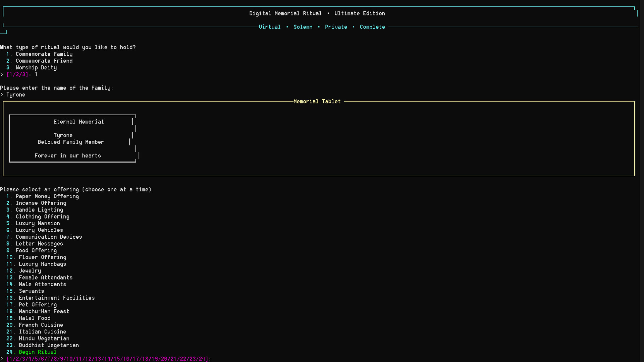This screenshot has height=362, width=644.
Task: Select the Pet Offering option
Action: click(38, 304)
